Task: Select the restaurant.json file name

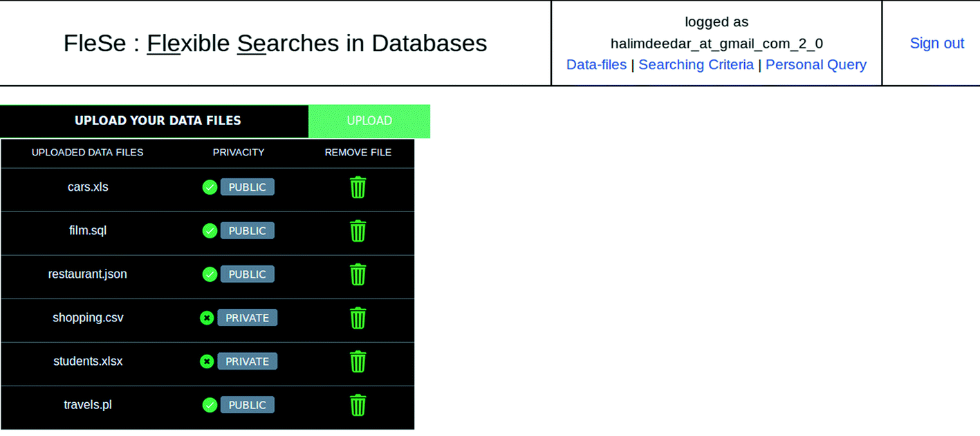Action: [88, 274]
